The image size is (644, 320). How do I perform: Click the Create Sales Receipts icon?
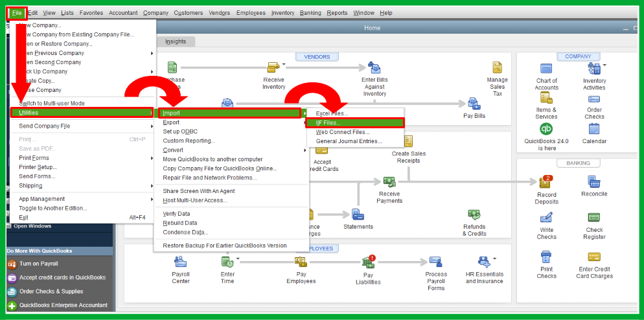(x=408, y=142)
